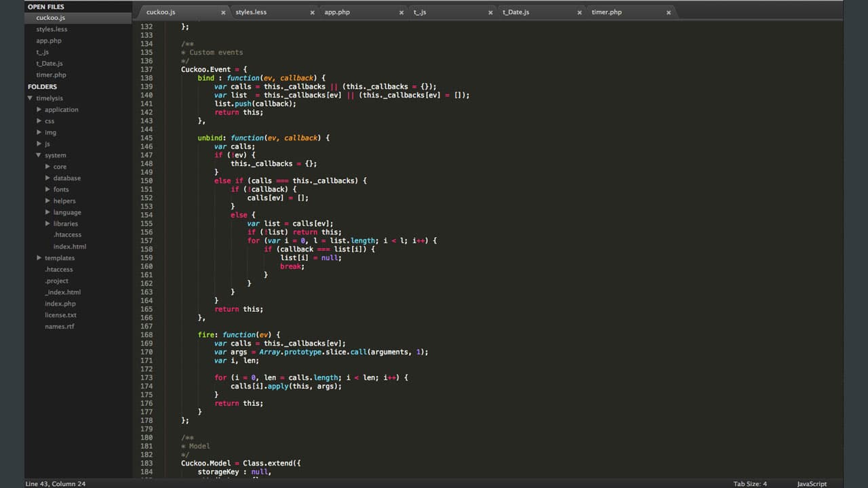Open license.txt from the sidebar
The width and height of the screenshot is (868, 488).
(62, 314)
